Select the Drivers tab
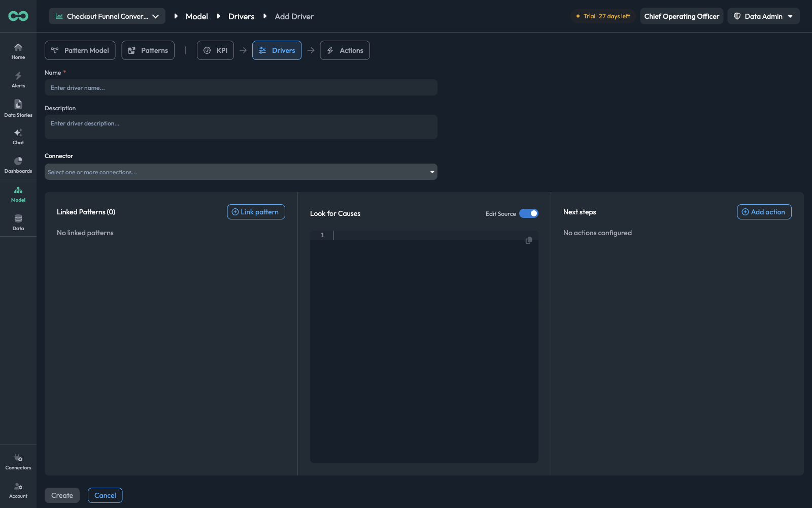This screenshot has height=508, width=812. coord(277,50)
